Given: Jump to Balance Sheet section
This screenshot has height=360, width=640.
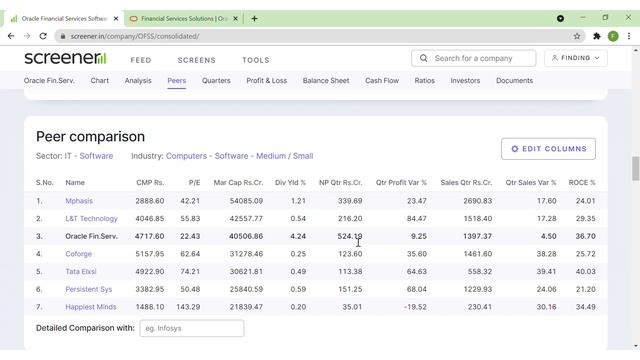Looking at the screenshot, I should 326,80.
